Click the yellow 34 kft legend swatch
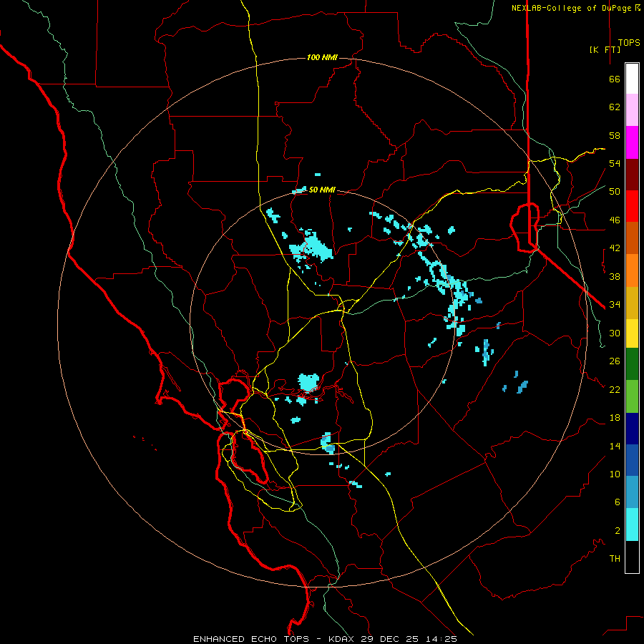644x644 pixels. point(632,333)
